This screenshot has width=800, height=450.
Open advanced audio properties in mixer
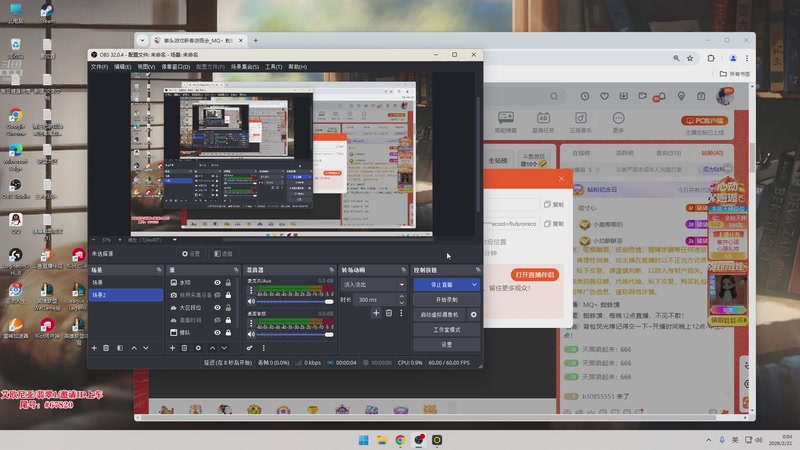[249, 348]
